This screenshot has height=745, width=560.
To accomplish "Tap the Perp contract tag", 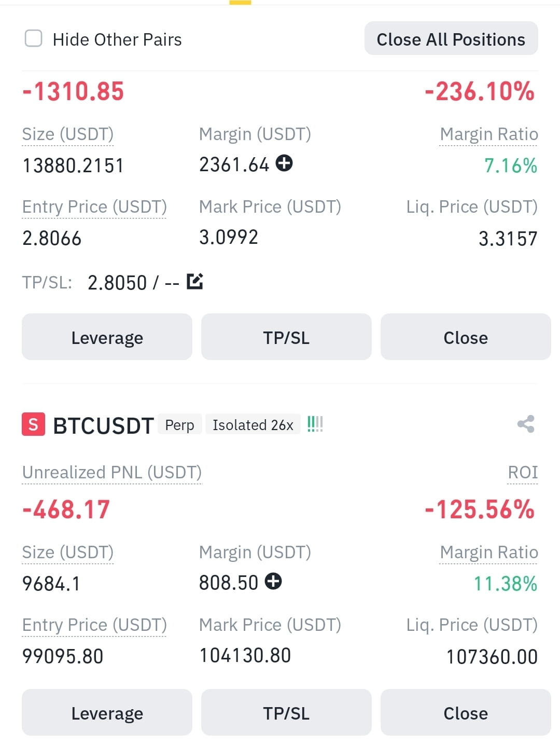I will 179,425.
